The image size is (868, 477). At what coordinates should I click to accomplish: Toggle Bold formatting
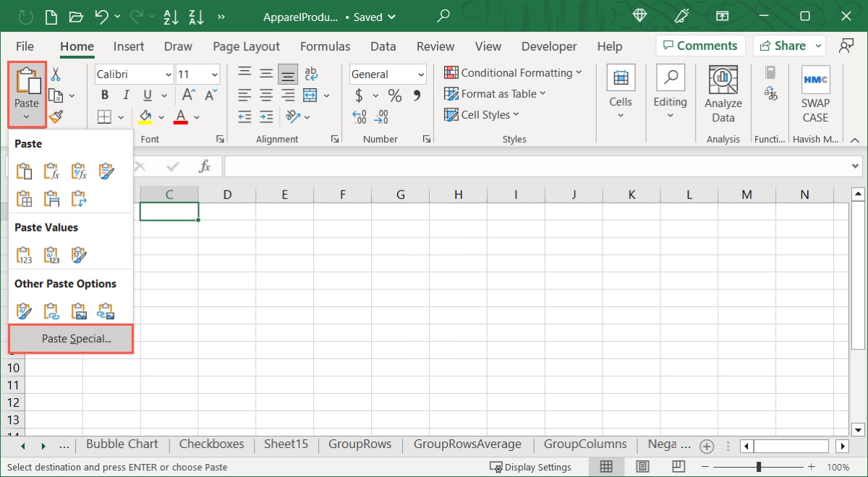click(x=105, y=95)
